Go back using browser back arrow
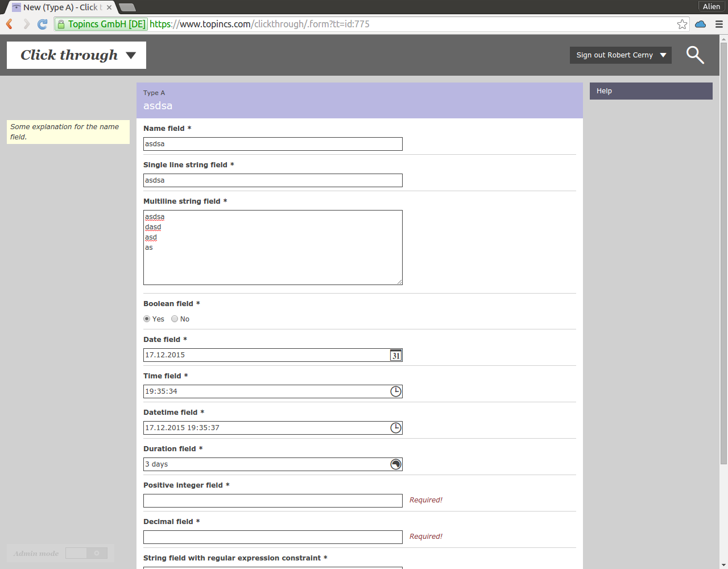This screenshot has height=569, width=728. coord(10,24)
